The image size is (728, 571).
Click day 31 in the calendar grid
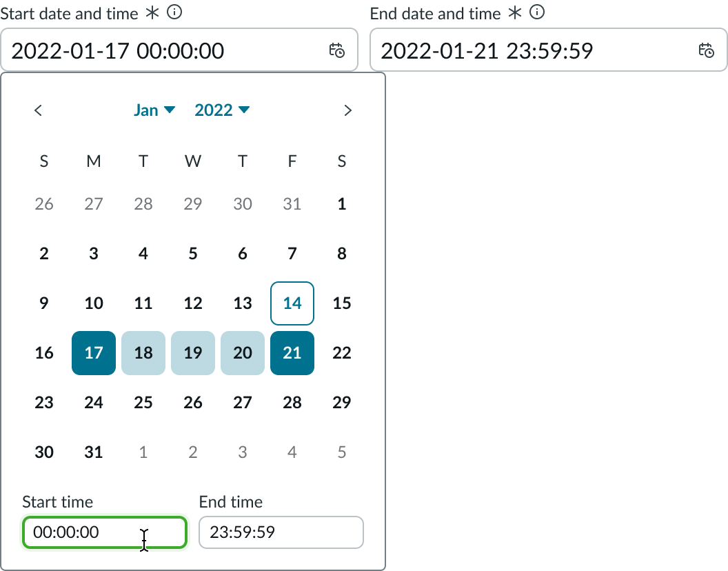coord(94,452)
